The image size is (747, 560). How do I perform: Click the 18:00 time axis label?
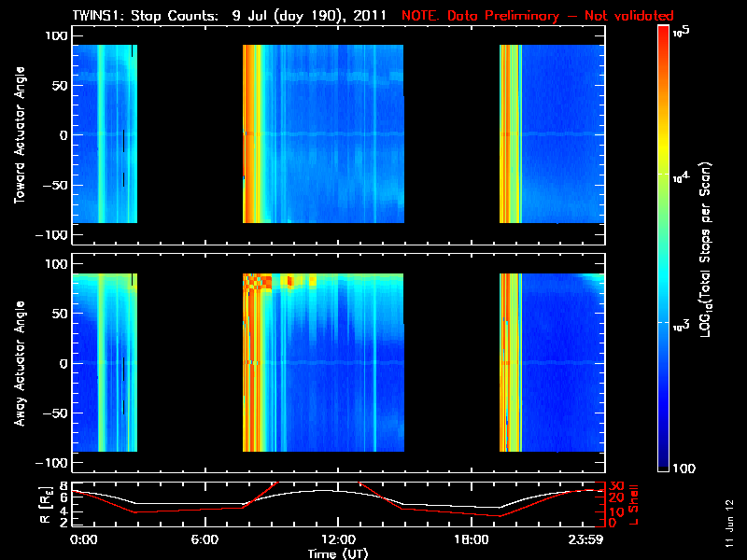coord(472,540)
